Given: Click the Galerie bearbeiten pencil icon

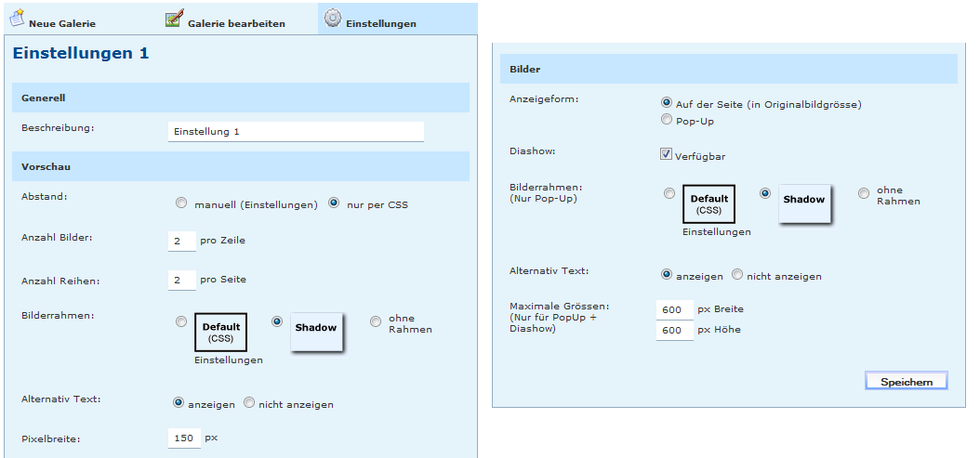Looking at the screenshot, I should [174, 19].
